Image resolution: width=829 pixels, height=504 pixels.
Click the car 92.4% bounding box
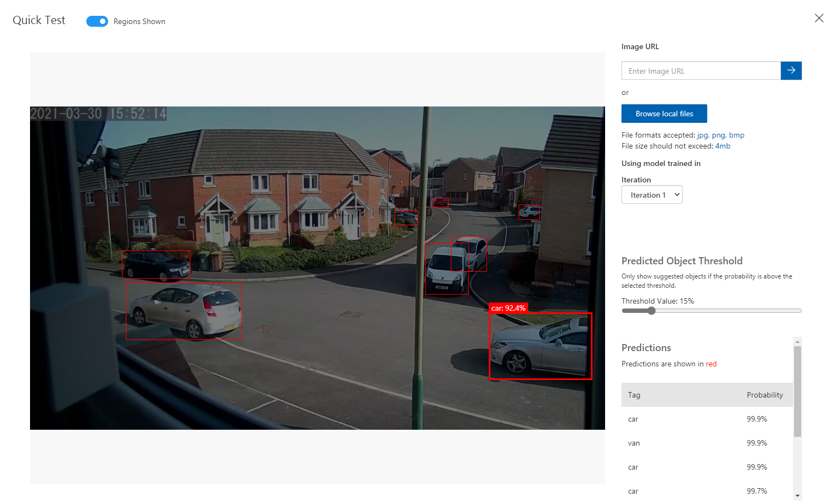540,346
